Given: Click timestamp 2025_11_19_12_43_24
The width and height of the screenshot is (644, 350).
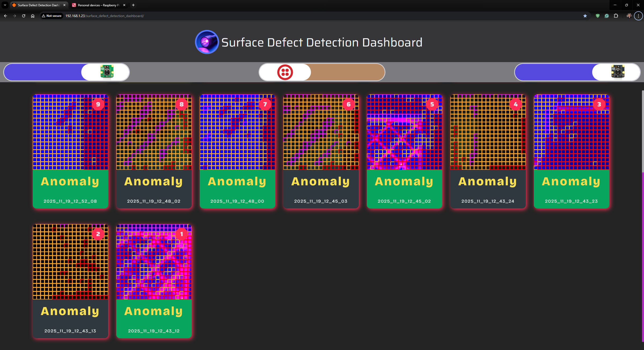Looking at the screenshot, I should (x=488, y=201).
